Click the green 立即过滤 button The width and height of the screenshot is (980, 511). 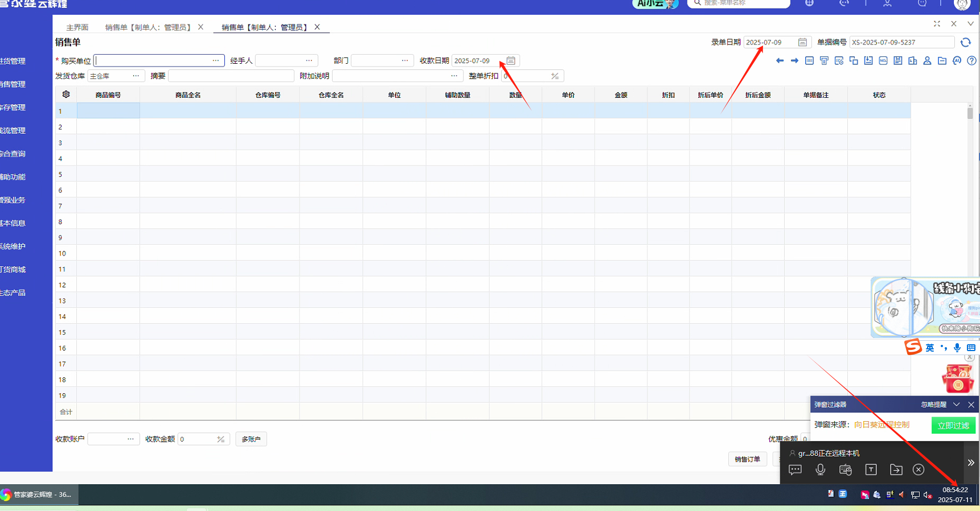pos(953,425)
